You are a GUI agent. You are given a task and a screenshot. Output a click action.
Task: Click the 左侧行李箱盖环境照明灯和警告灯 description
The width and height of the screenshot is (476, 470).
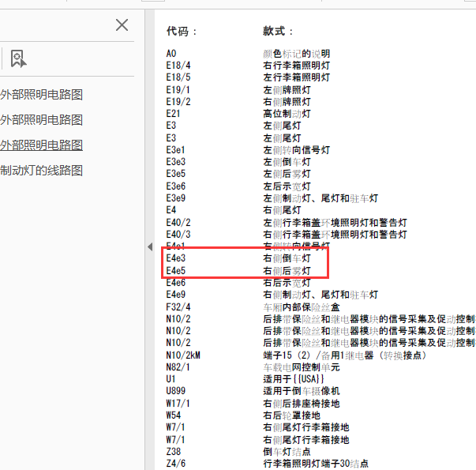coord(335,223)
